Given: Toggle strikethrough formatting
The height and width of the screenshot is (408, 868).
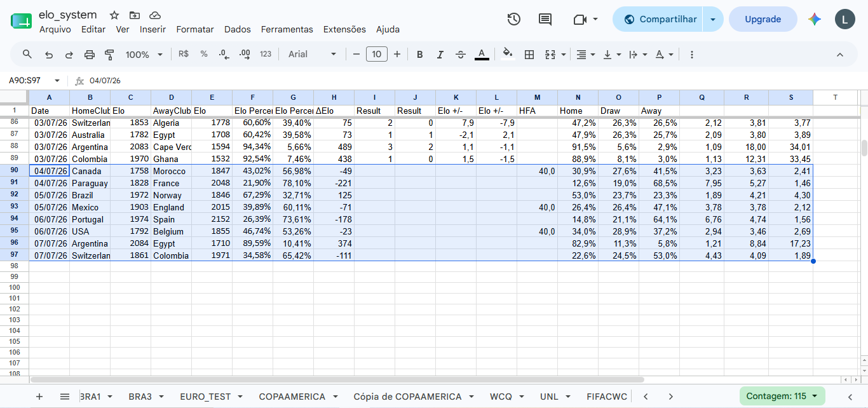Looking at the screenshot, I should pyautogui.click(x=461, y=55).
